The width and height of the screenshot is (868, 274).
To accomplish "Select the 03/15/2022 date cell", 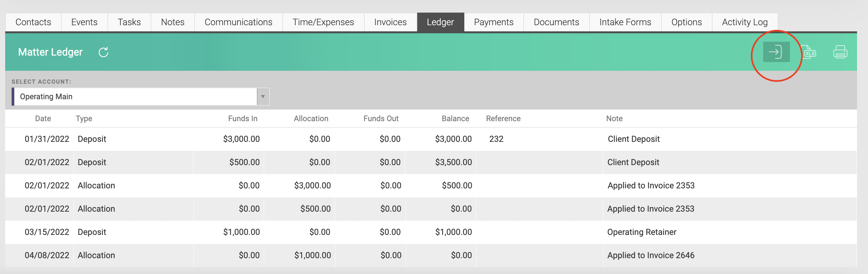I will 47,232.
